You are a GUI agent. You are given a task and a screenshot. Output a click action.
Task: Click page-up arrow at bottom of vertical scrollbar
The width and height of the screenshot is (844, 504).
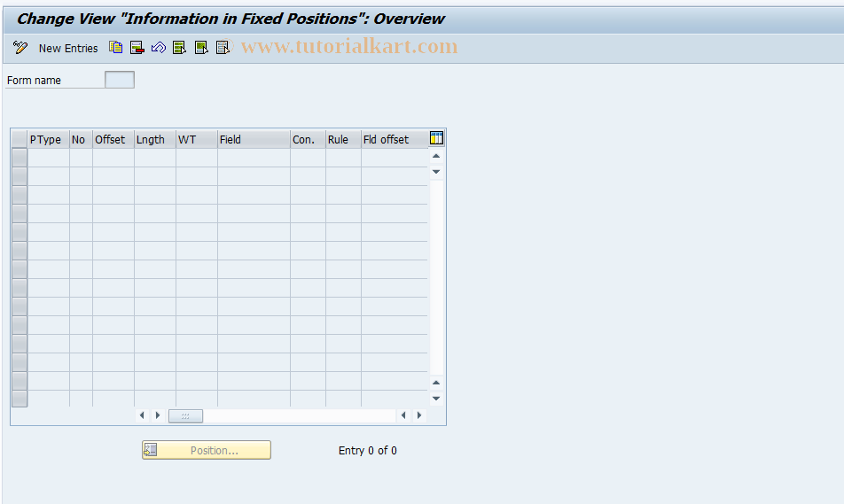(436, 383)
